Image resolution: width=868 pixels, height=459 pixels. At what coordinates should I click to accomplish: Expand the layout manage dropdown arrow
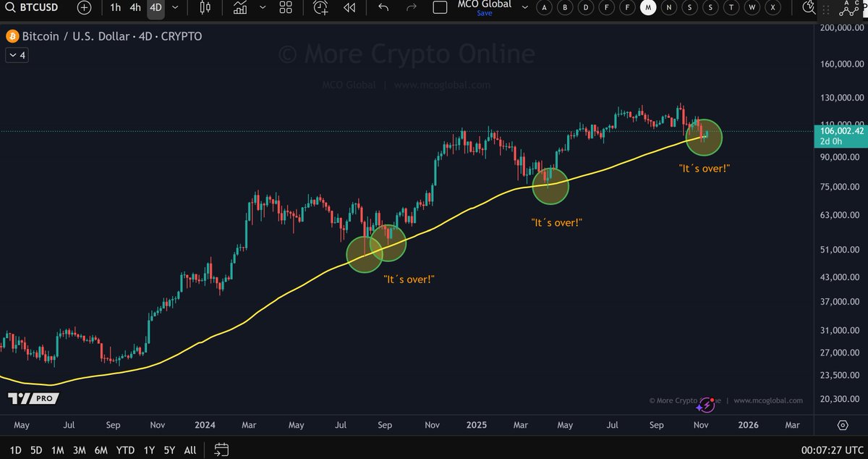click(524, 8)
